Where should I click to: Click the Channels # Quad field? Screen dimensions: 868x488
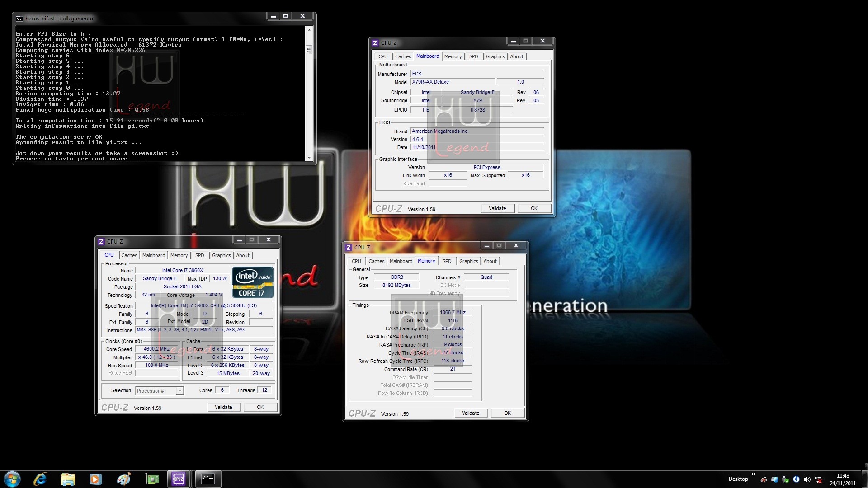[486, 277]
